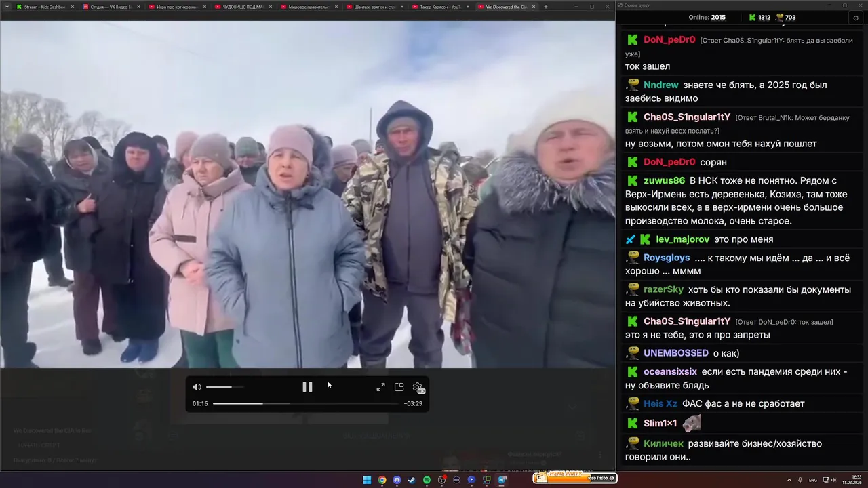
Task: Open lev_majorov username in chat
Action: coord(681,239)
